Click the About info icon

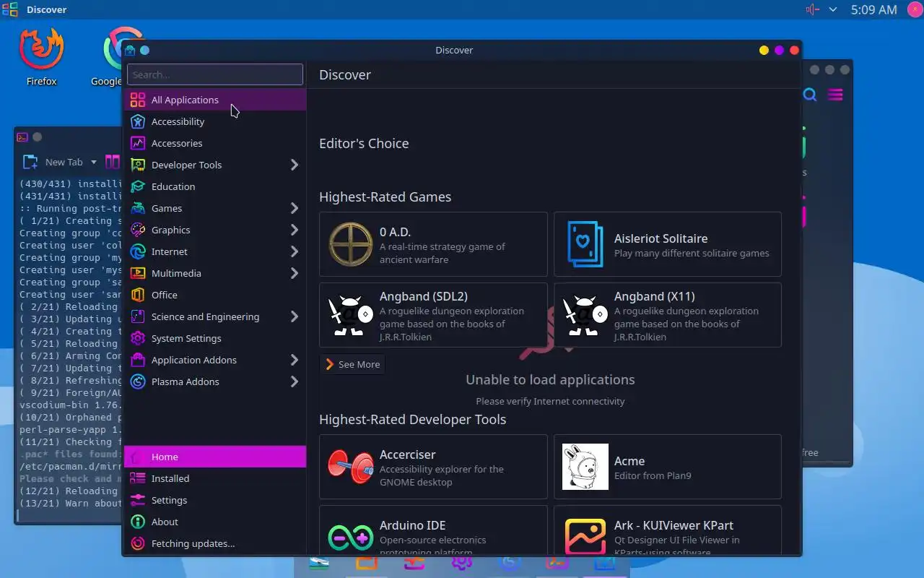click(138, 522)
